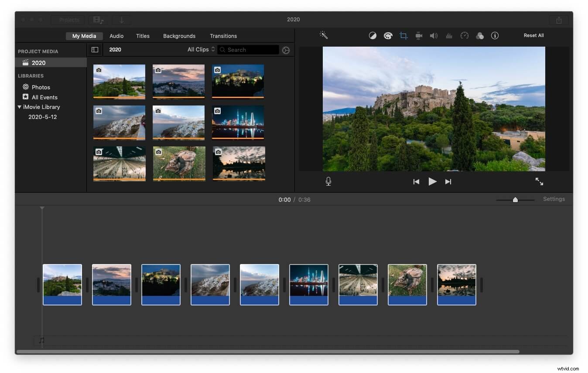Select the Cropping tool
The height and width of the screenshot is (373, 588).
tap(403, 35)
